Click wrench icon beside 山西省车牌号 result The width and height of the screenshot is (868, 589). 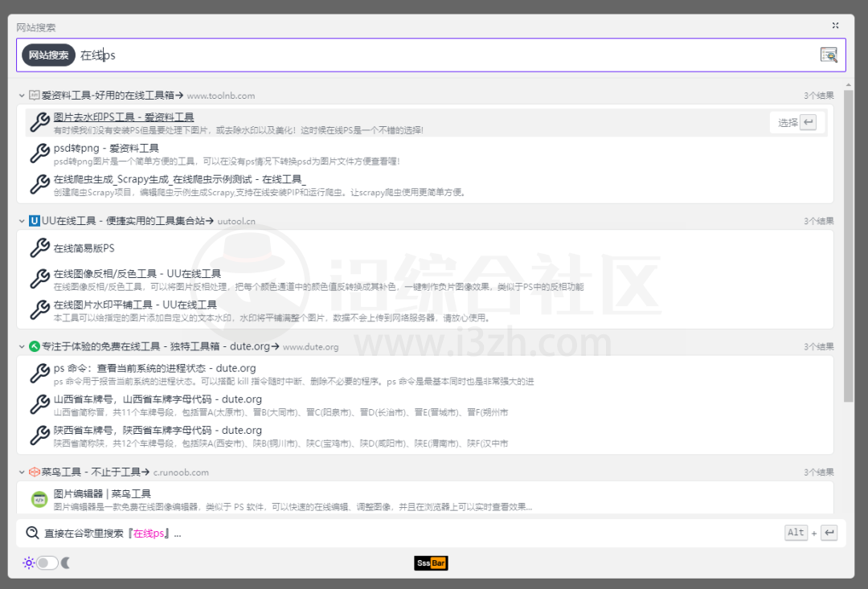click(x=39, y=404)
